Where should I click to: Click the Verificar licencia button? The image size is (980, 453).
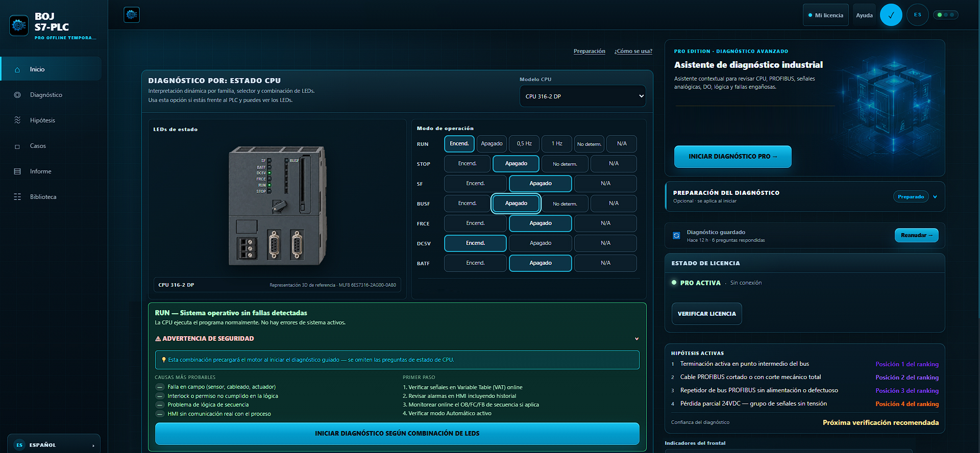[706, 314]
